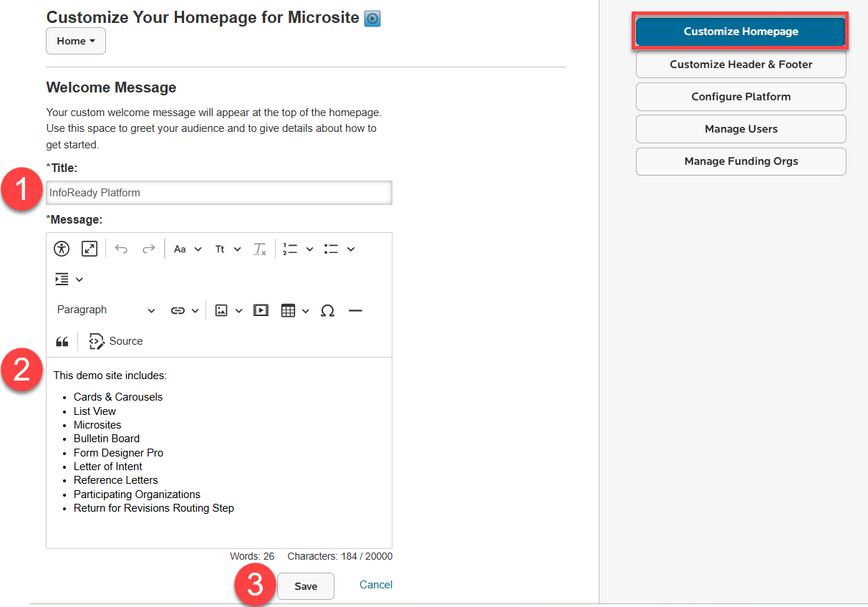868x607 pixels.
Task: Click the 'Microsites' list item
Action: (97, 425)
